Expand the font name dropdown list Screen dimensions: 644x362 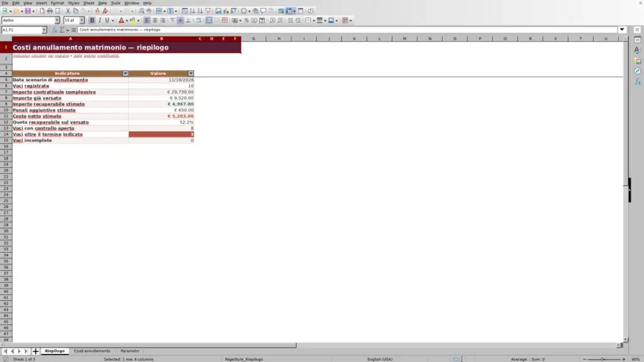pyautogui.click(x=57, y=21)
